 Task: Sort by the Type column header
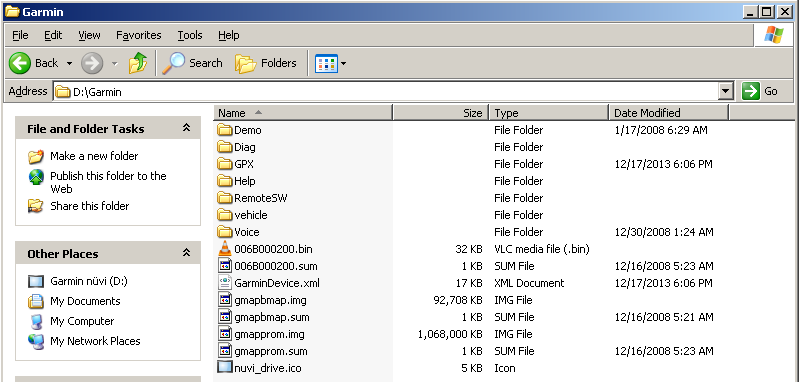click(x=549, y=113)
